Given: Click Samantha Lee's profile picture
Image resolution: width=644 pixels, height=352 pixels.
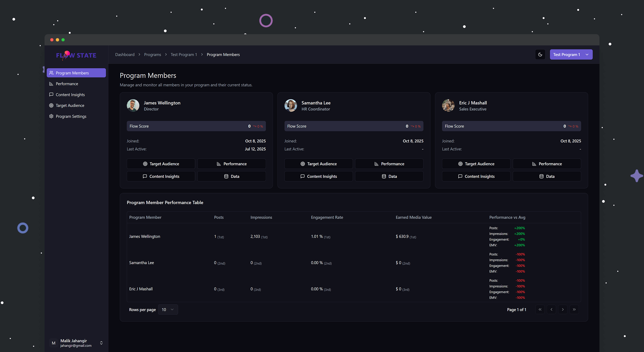Looking at the screenshot, I should (291, 106).
